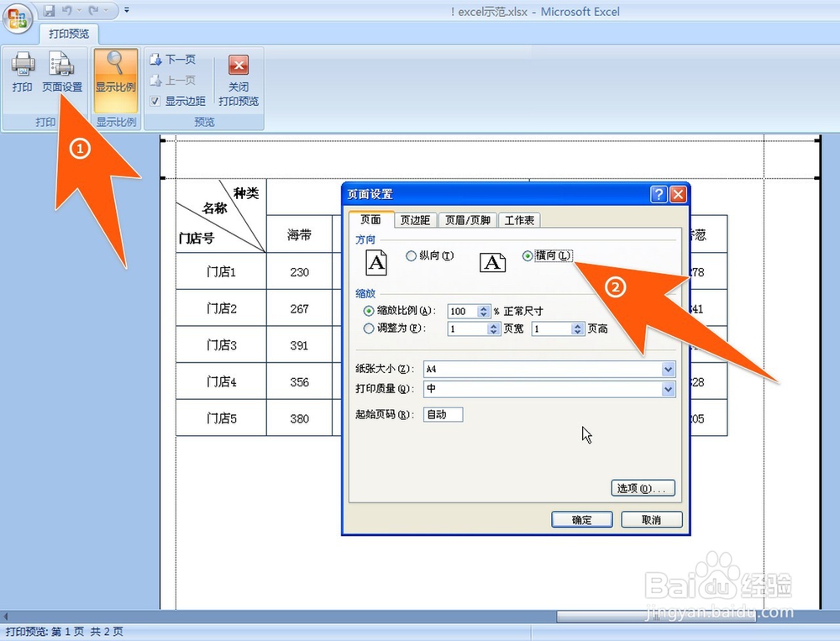The image size is (840, 641).
Task: Enable the 显示边距 show margins checkbox
Action: click(154, 101)
